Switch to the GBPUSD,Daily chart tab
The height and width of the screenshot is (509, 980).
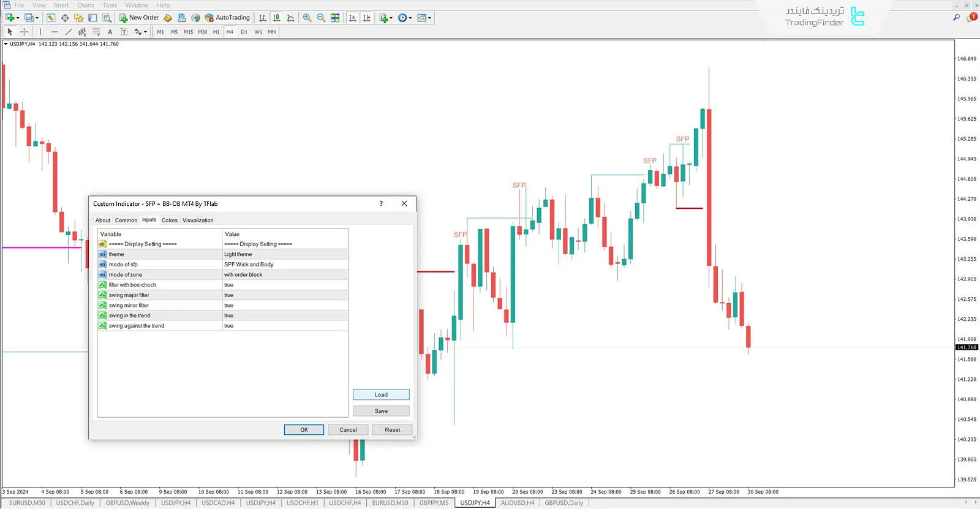(x=563, y=503)
